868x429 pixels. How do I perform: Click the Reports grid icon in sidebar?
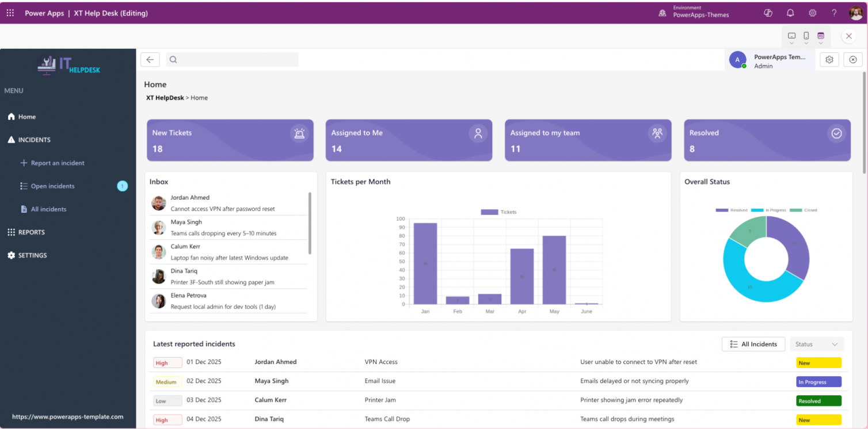[12, 232]
